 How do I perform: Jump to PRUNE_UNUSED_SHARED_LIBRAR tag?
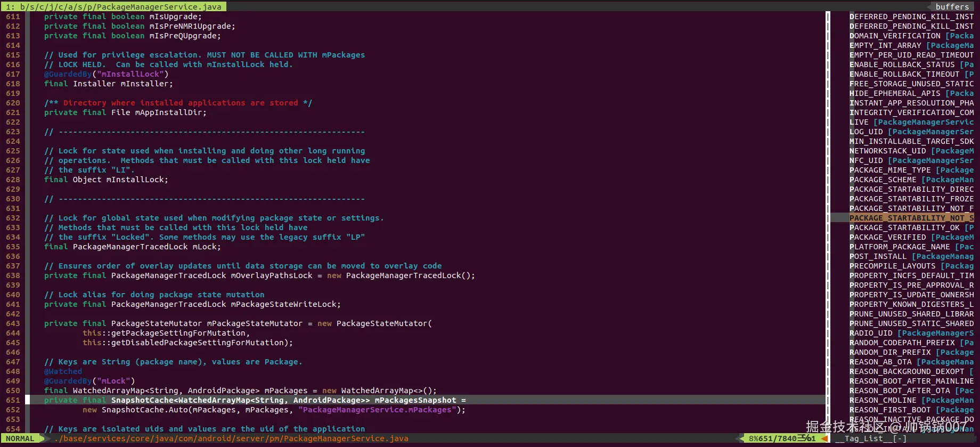(x=911, y=314)
